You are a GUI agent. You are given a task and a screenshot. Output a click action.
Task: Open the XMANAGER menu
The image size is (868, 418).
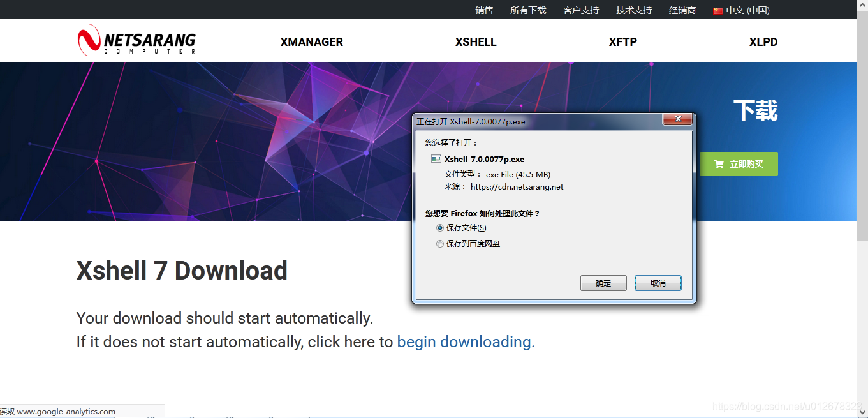(x=311, y=41)
